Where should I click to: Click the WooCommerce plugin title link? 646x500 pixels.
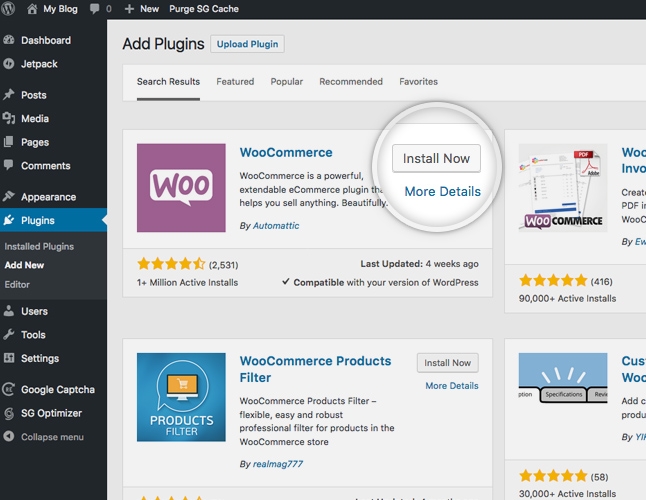click(x=286, y=152)
